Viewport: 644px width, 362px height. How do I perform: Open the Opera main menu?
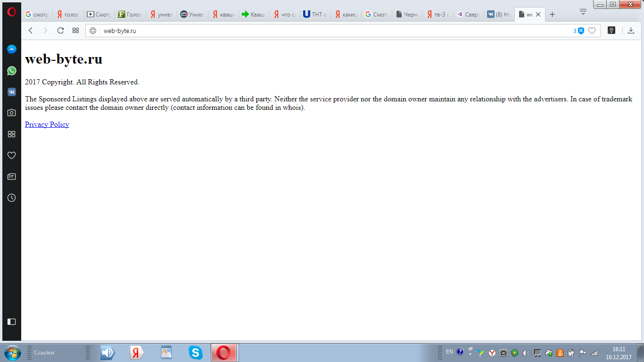[12, 13]
